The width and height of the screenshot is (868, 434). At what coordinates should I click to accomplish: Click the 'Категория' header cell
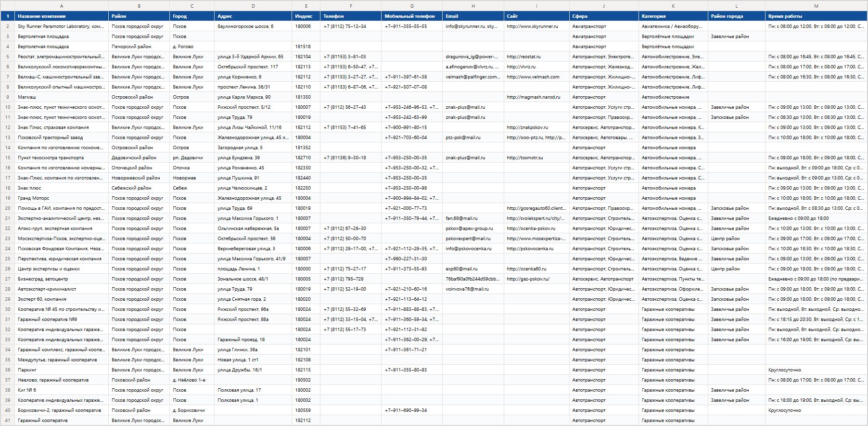point(673,16)
